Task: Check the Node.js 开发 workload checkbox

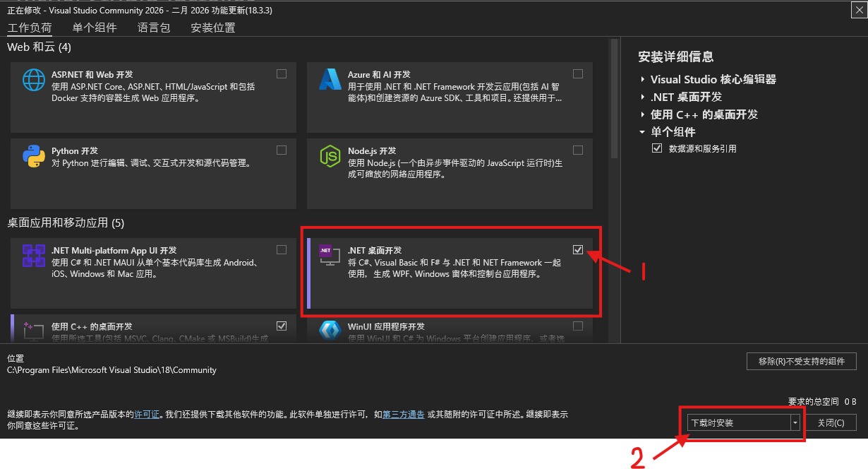Action: [578, 150]
